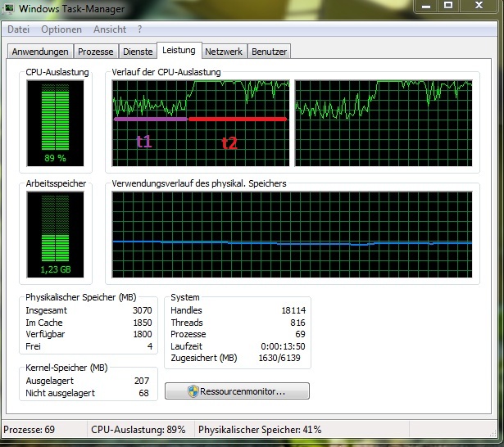Click the Threads value 816
Image resolution: width=504 pixels, height=447 pixels.
coord(297,323)
